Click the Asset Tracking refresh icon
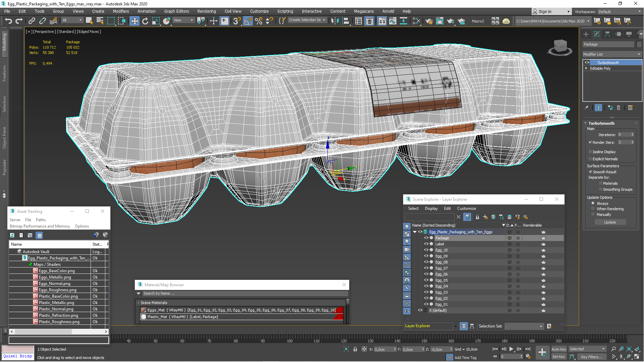 (x=11, y=235)
